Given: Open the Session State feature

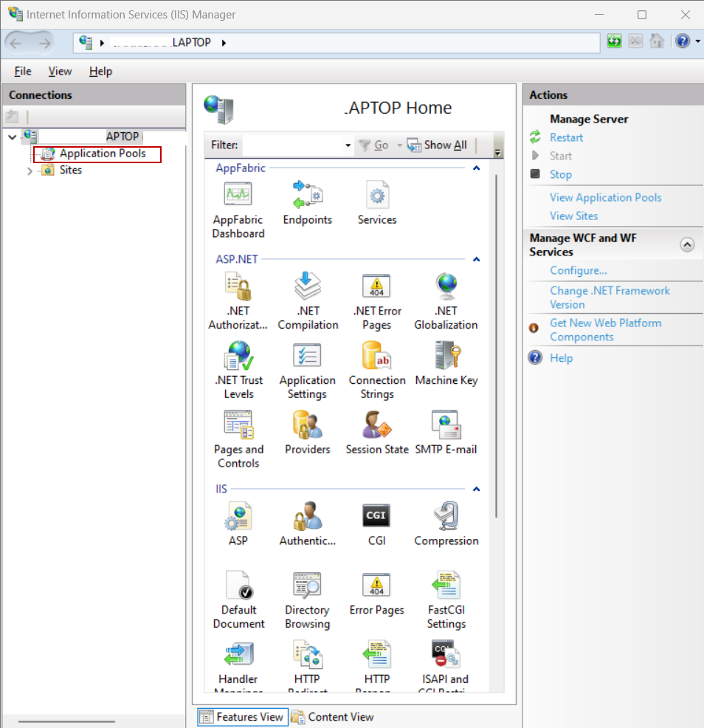Looking at the screenshot, I should pyautogui.click(x=377, y=433).
